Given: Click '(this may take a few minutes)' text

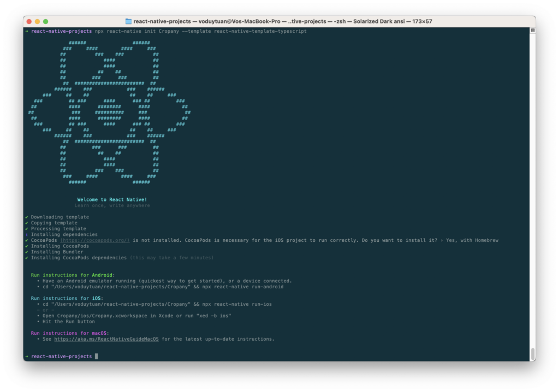Looking at the screenshot, I should pos(172,258).
